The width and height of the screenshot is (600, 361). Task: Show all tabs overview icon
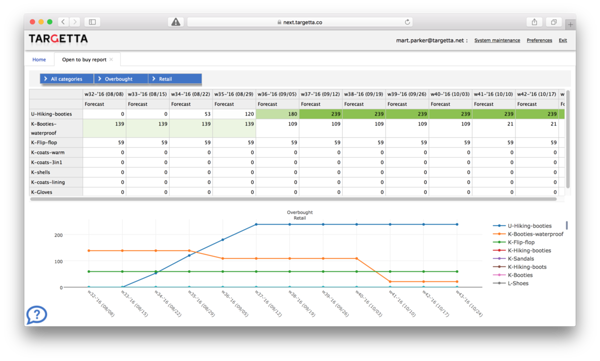pyautogui.click(x=553, y=22)
